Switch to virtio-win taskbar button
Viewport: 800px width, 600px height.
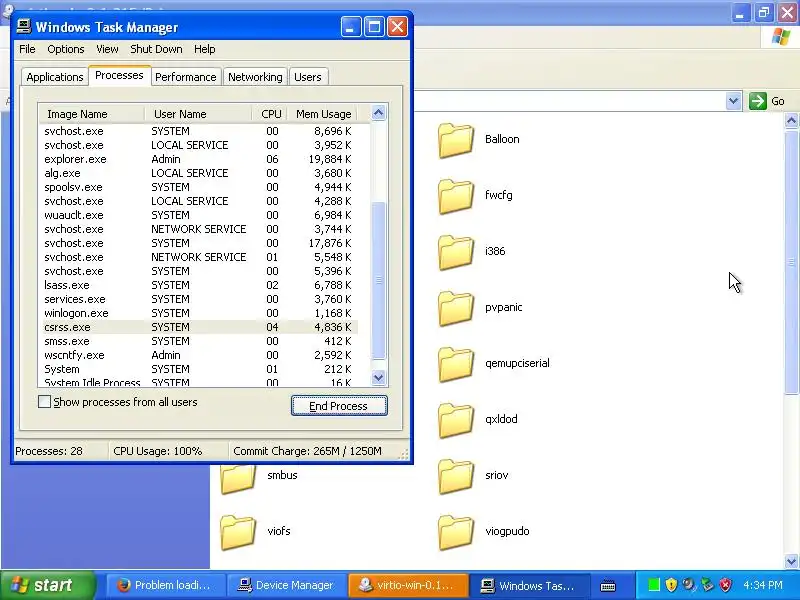point(408,585)
